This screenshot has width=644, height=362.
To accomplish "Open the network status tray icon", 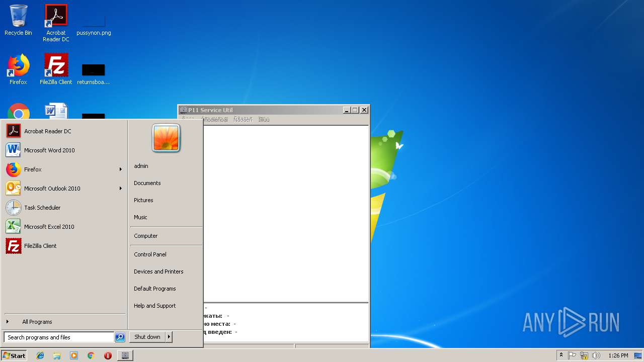I will tap(584, 355).
